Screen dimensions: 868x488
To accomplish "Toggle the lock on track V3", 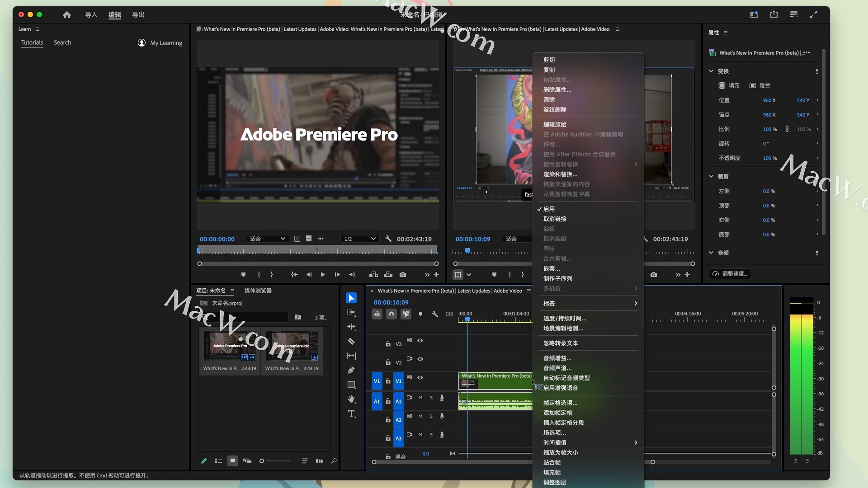I will (x=388, y=344).
